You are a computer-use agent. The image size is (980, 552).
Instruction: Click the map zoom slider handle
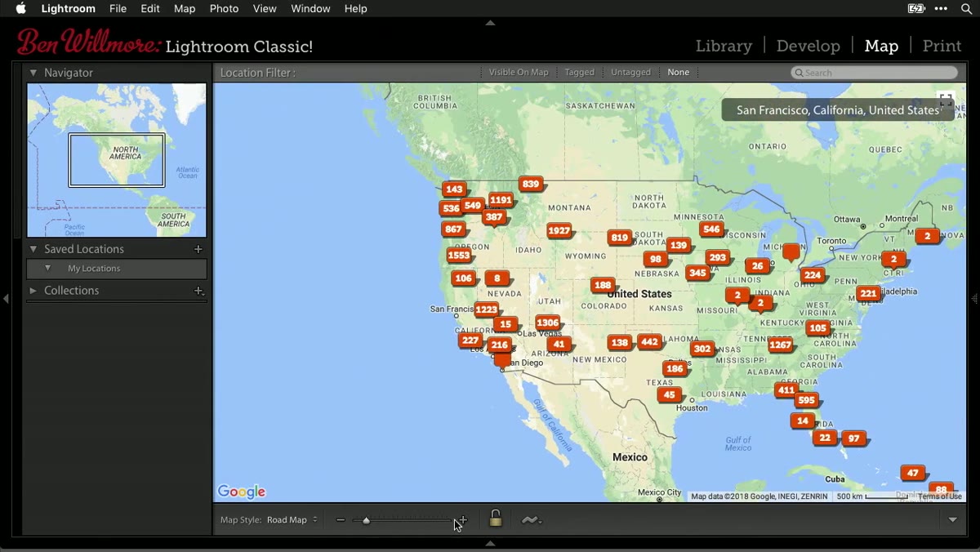click(366, 520)
